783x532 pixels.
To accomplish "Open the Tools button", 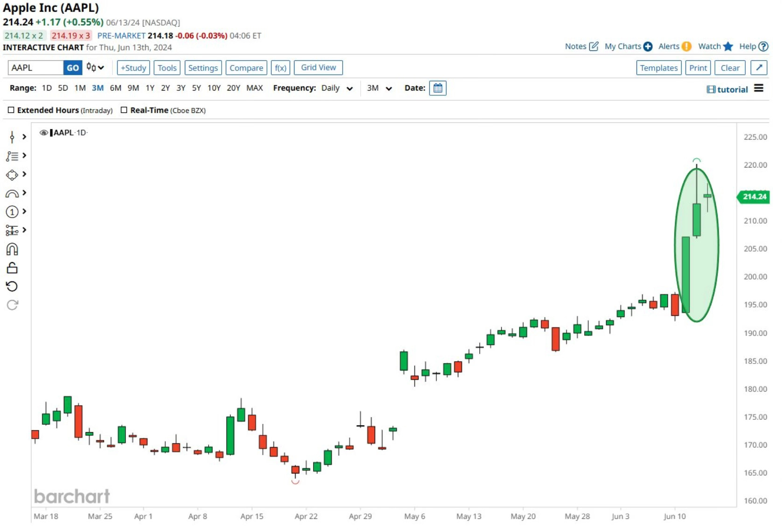I will [x=167, y=68].
